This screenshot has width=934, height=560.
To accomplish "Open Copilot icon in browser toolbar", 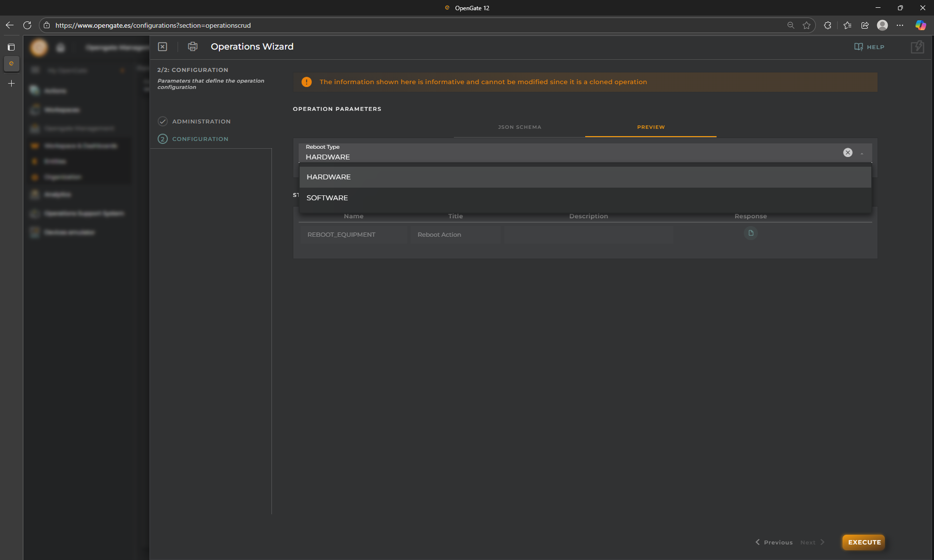I will tap(920, 25).
